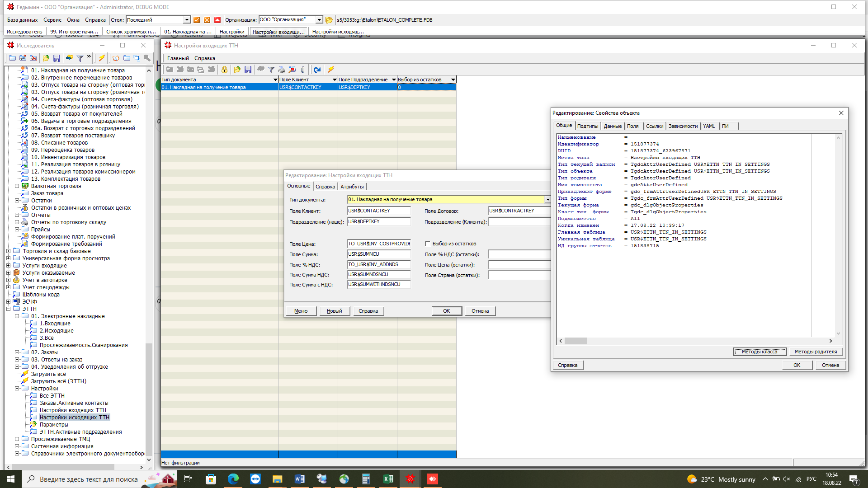Viewport: 868px width, 488px height.
Task: Switch to the Атрибуты tab
Action: (352, 187)
